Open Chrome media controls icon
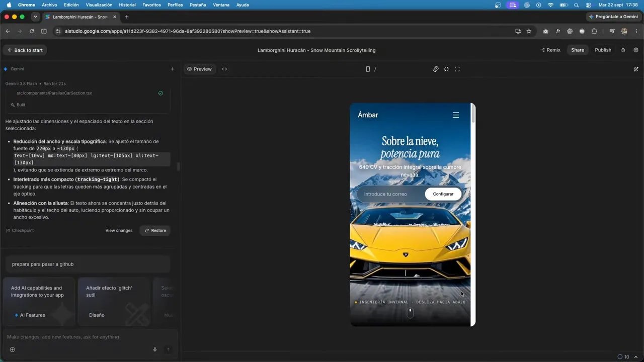Image resolution: width=644 pixels, height=362 pixels. coord(612,31)
